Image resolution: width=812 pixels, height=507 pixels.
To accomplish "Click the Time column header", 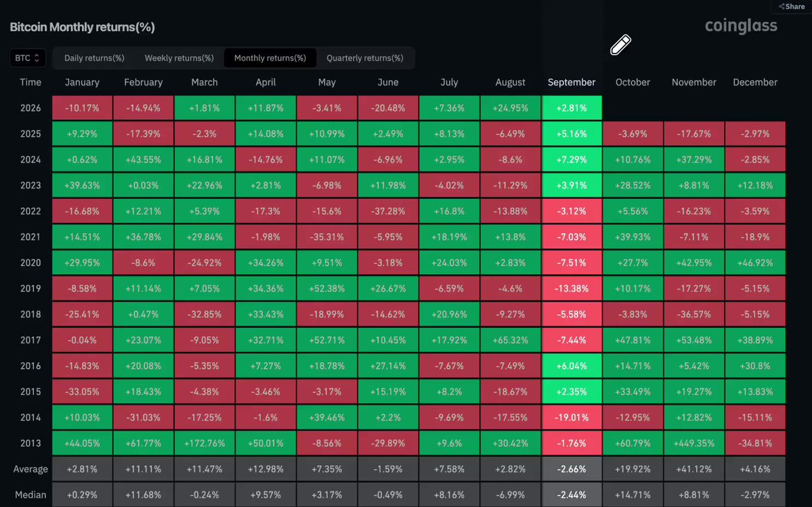I will pos(30,83).
